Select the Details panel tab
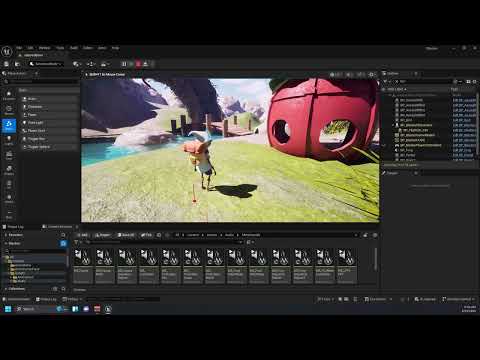The image size is (480, 360). 392,173
